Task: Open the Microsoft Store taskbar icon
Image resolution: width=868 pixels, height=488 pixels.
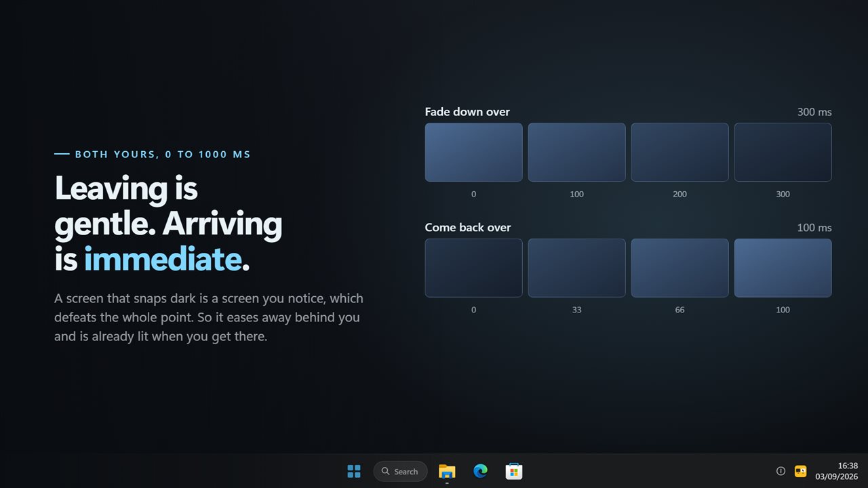Action: (x=514, y=471)
